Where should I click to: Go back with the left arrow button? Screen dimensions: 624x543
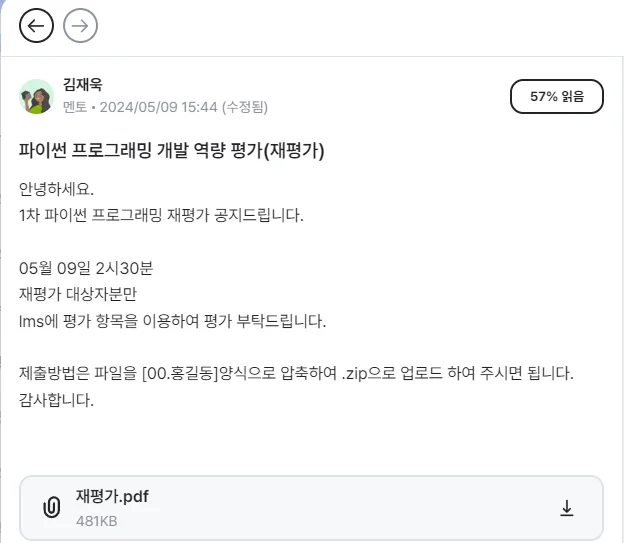click(x=36, y=26)
